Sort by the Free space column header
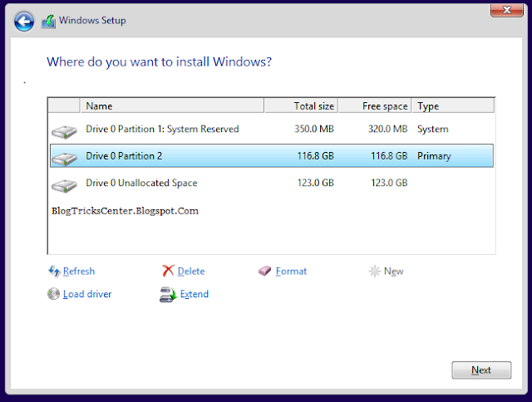The width and height of the screenshot is (532, 402). click(x=375, y=105)
